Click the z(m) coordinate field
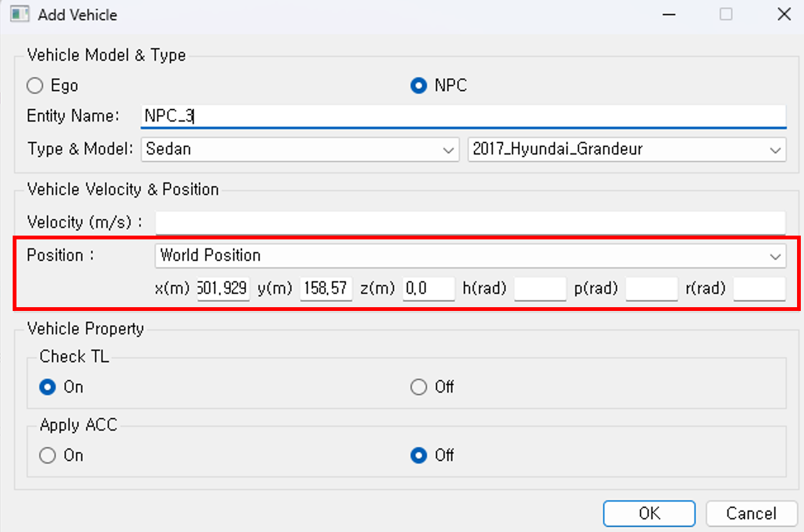 point(428,289)
